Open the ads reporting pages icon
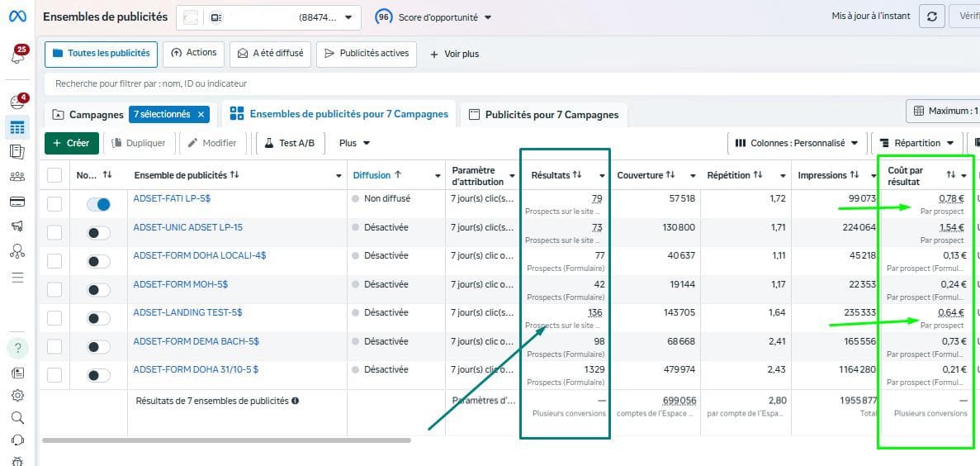The width and height of the screenshot is (980, 466). coord(17,151)
